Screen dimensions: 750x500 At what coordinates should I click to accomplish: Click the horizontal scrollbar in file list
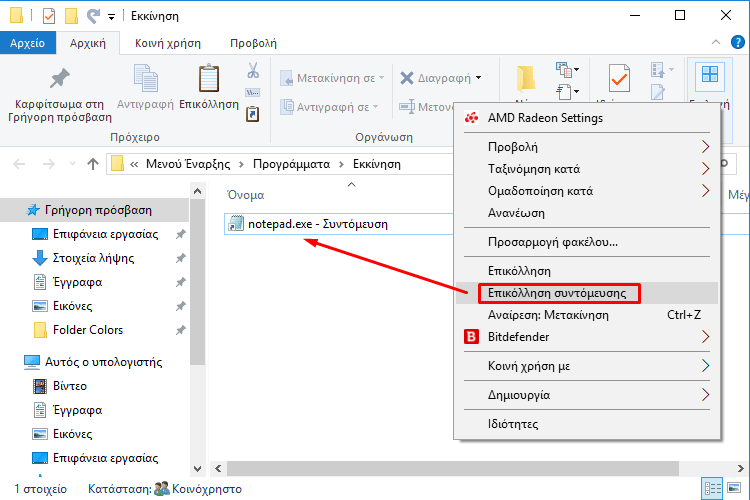[452, 468]
